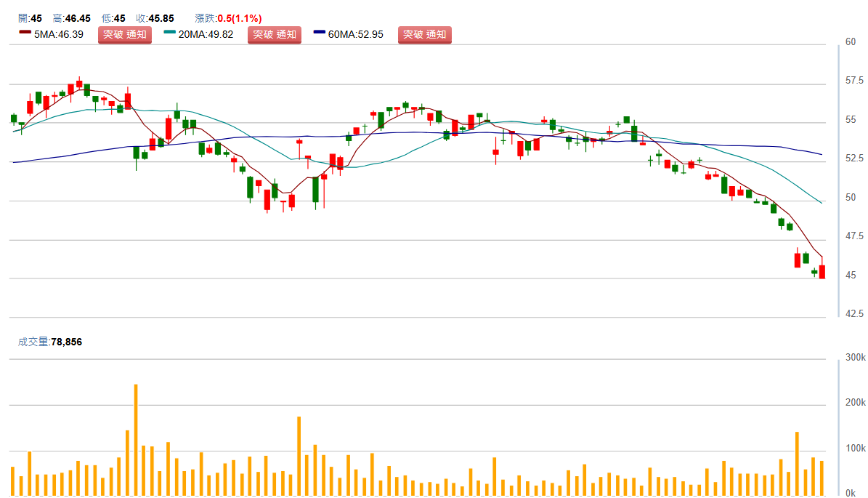Click the closing price 收:45.85
This screenshot has height=498, width=868.
(x=155, y=18)
